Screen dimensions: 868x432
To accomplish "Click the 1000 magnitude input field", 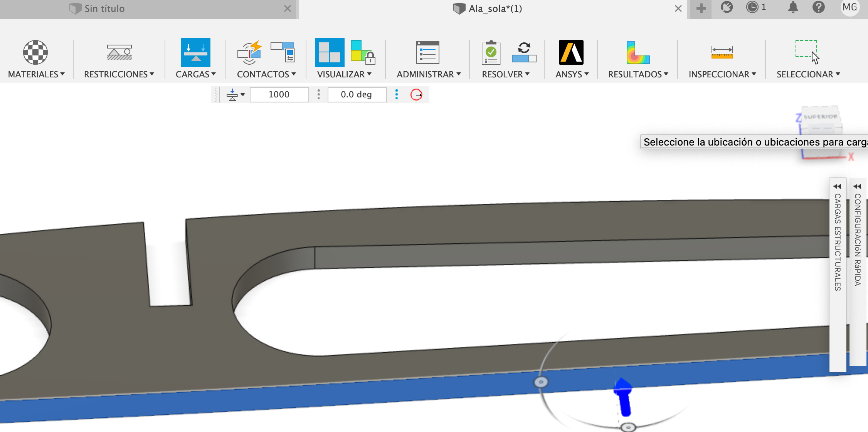I will (x=279, y=95).
